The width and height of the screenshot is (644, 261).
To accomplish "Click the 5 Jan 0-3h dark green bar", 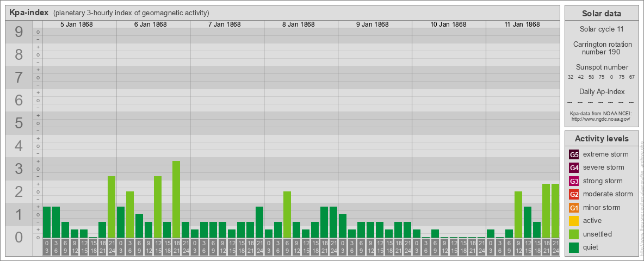I will click(x=46, y=222).
